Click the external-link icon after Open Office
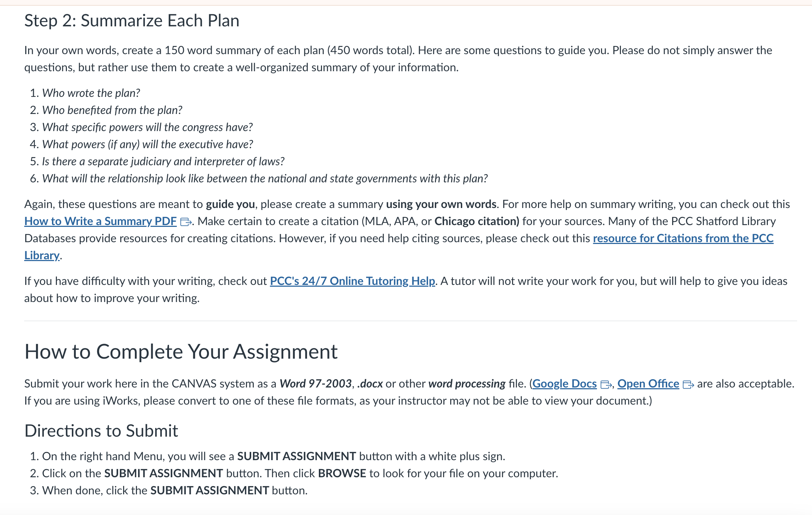The height and width of the screenshot is (515, 812). click(x=688, y=384)
